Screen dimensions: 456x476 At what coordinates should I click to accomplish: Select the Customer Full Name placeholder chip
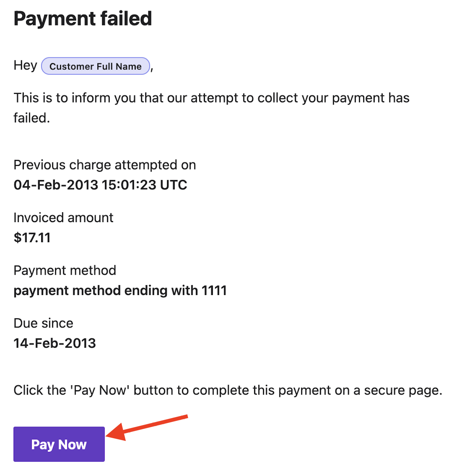(96, 66)
